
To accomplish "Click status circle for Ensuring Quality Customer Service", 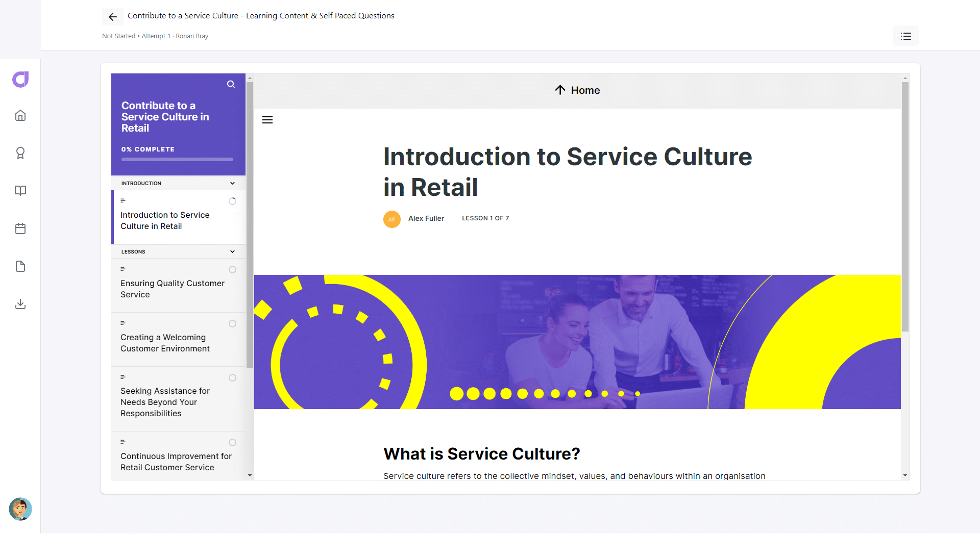I will pyautogui.click(x=233, y=270).
